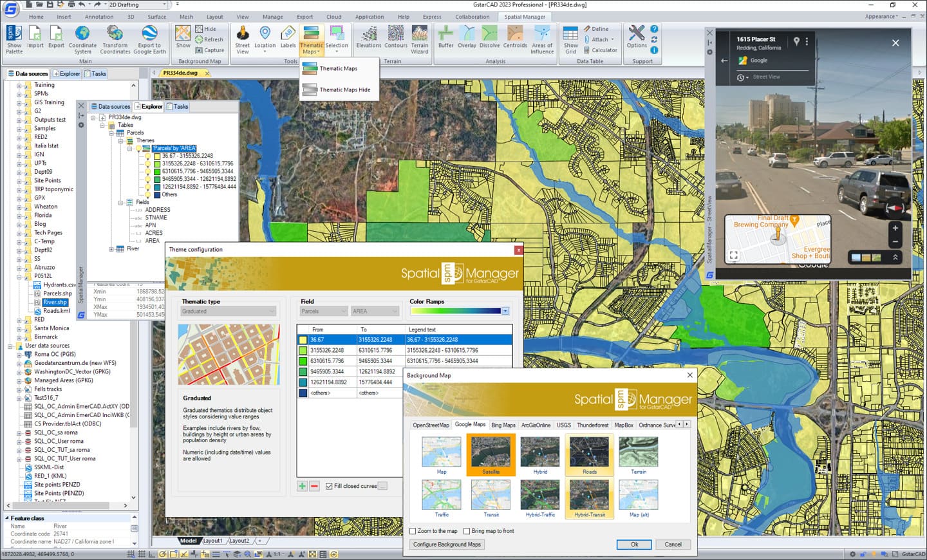Click the Labels tool icon

(x=288, y=37)
